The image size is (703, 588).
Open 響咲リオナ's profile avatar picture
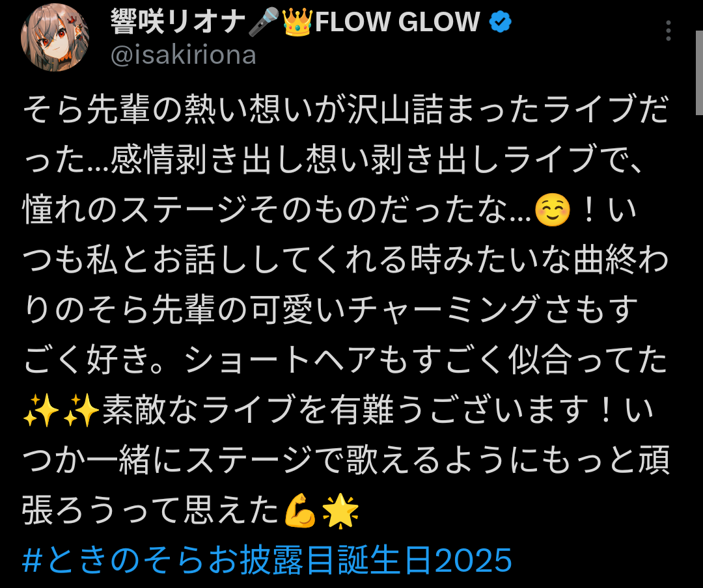55,37
